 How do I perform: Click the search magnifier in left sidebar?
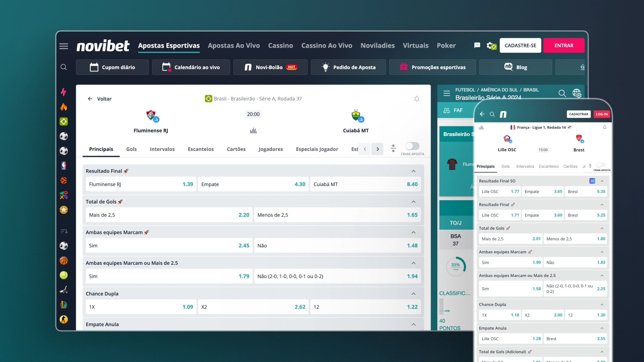(x=64, y=67)
